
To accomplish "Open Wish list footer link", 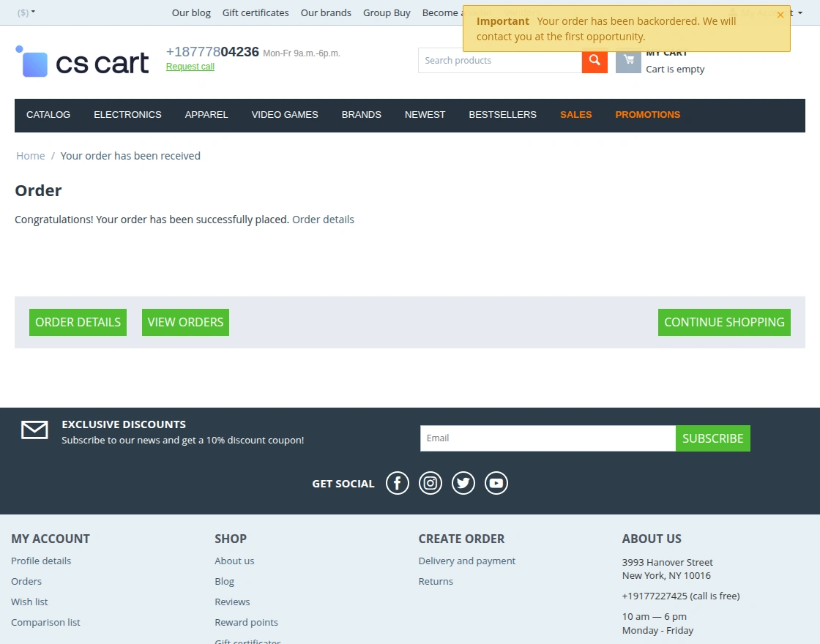I will [x=29, y=602].
